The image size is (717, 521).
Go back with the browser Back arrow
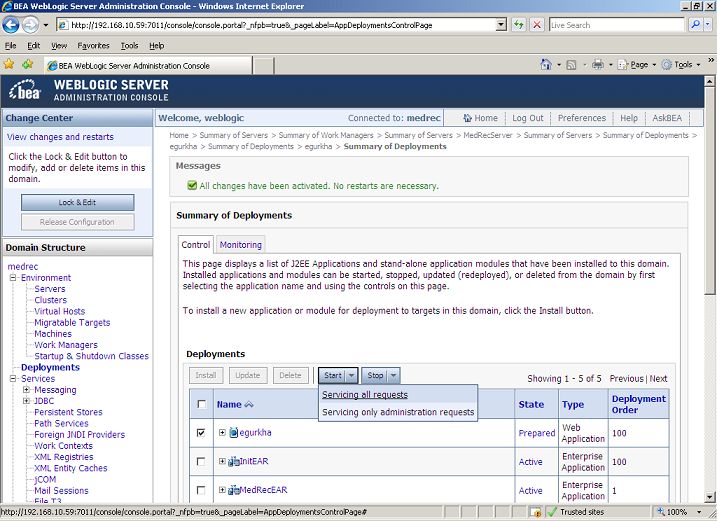coord(11,25)
